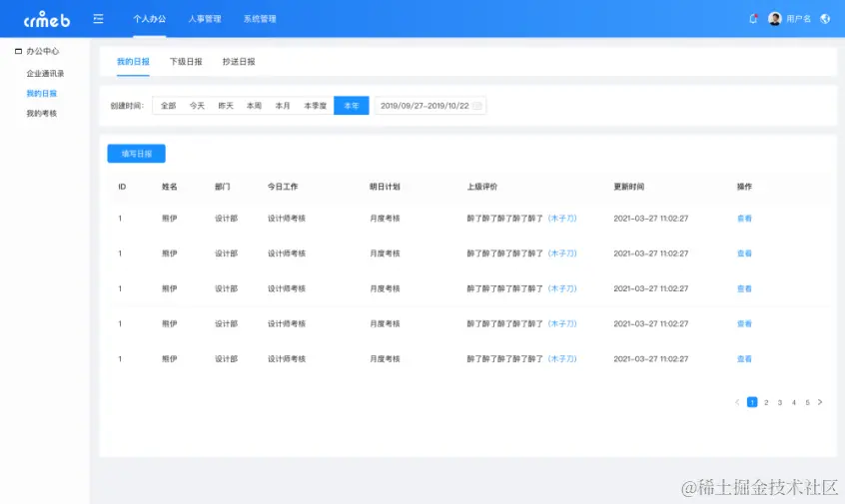Click the 部门 column header
Image resolution: width=845 pixels, height=504 pixels.
click(x=222, y=187)
